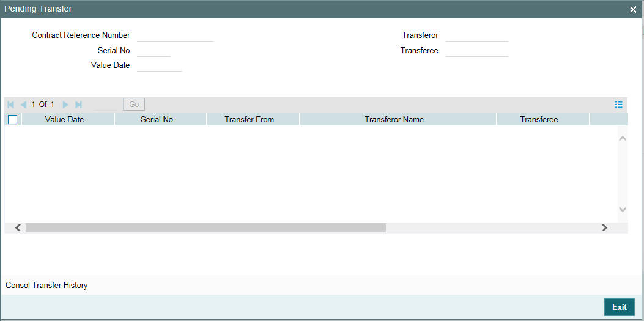Click the table scroll up arrow
The width and height of the screenshot is (644, 321).
click(623, 139)
